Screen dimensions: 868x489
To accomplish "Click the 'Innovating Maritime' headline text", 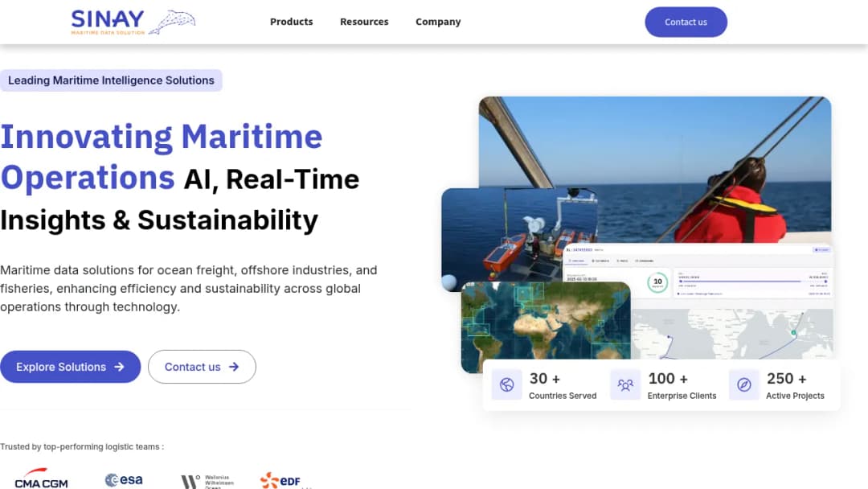I will 161,137.
